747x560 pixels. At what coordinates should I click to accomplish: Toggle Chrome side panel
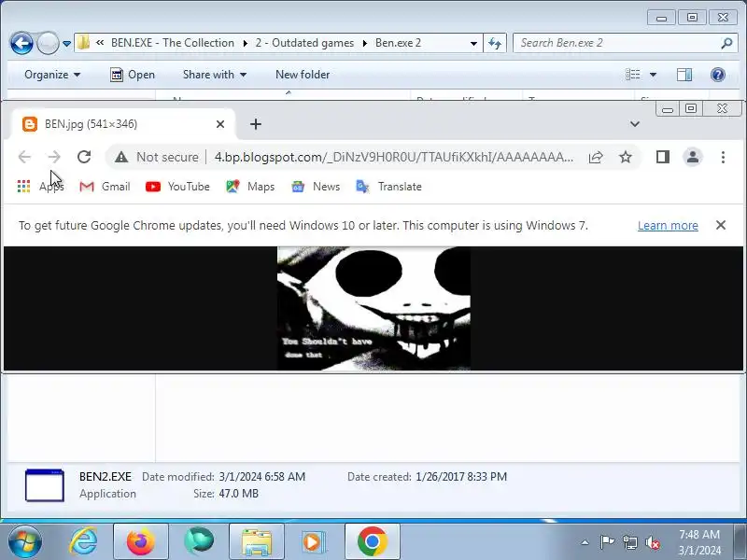pos(663,157)
